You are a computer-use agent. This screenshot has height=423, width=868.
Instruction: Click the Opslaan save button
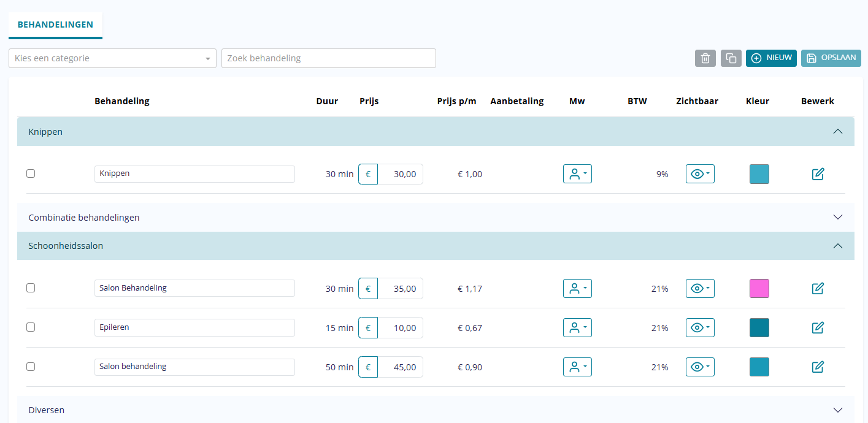(831, 58)
